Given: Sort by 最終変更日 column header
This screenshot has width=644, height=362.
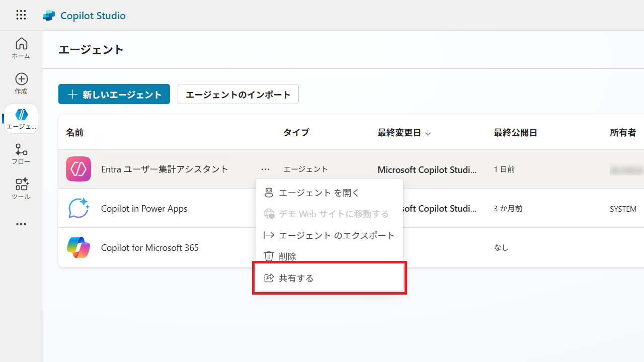Looking at the screenshot, I should pos(404,133).
